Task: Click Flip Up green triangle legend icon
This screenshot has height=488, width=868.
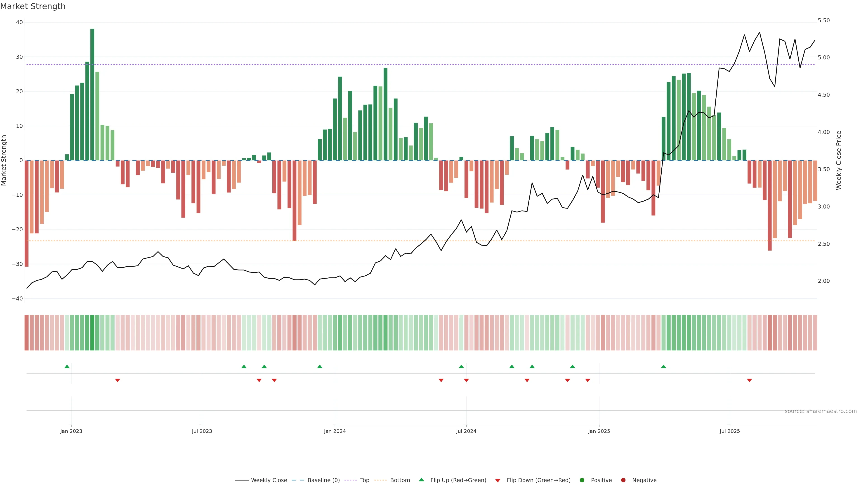Action: coord(421,480)
